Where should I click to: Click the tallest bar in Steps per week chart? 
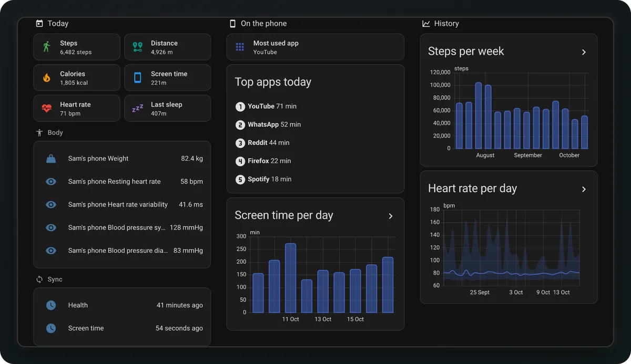coord(478,116)
